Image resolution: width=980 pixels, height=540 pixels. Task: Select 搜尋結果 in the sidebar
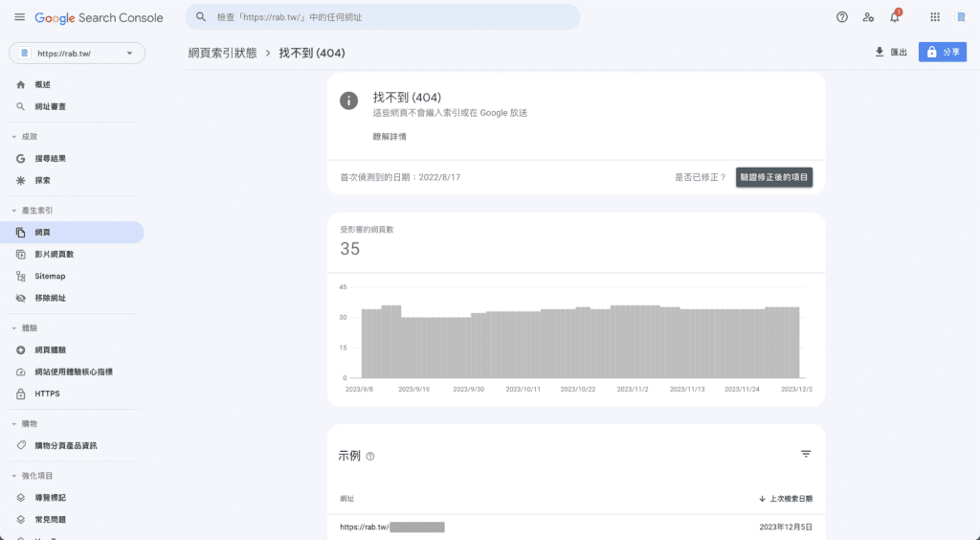pos(50,159)
